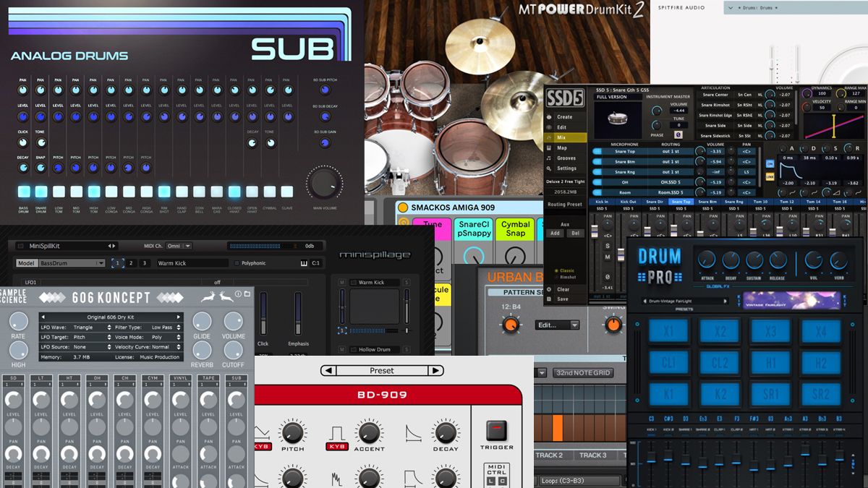Click the keyboard icon in the MiniSpillKit header

pyautogui.click(x=302, y=262)
